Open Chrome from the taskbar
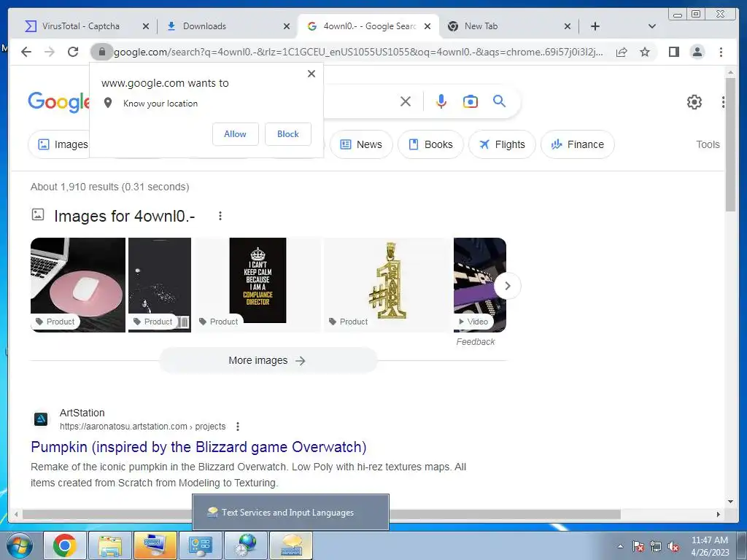 click(x=65, y=545)
